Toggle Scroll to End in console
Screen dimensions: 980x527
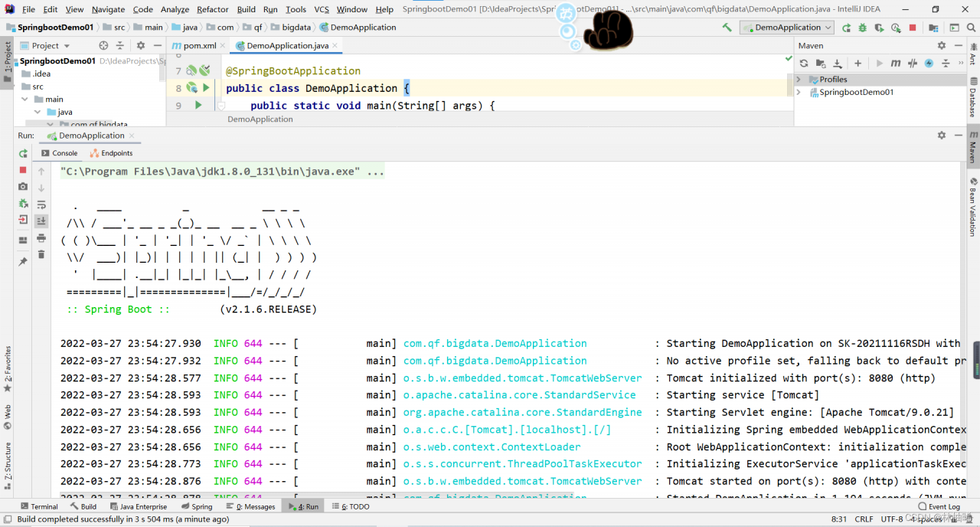point(42,221)
